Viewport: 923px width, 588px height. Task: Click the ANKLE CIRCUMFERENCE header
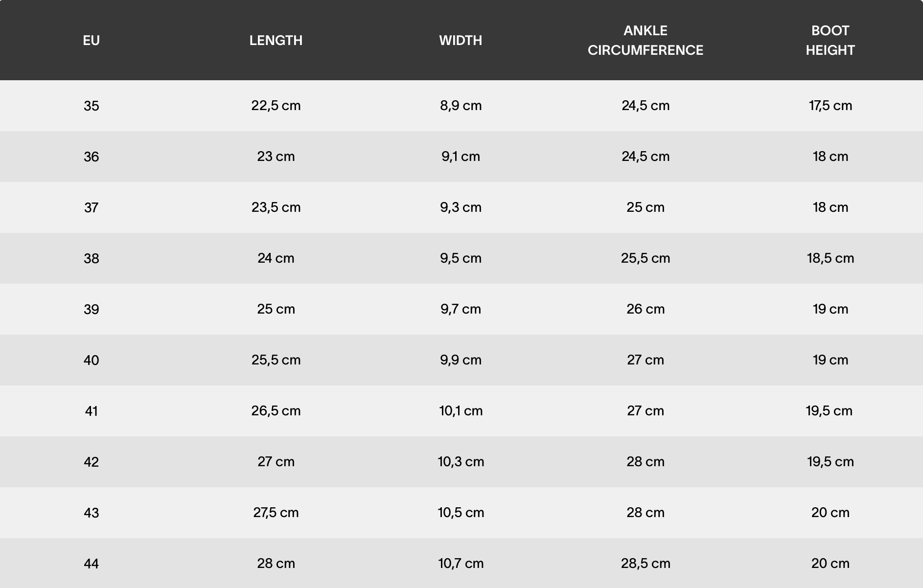645,40
